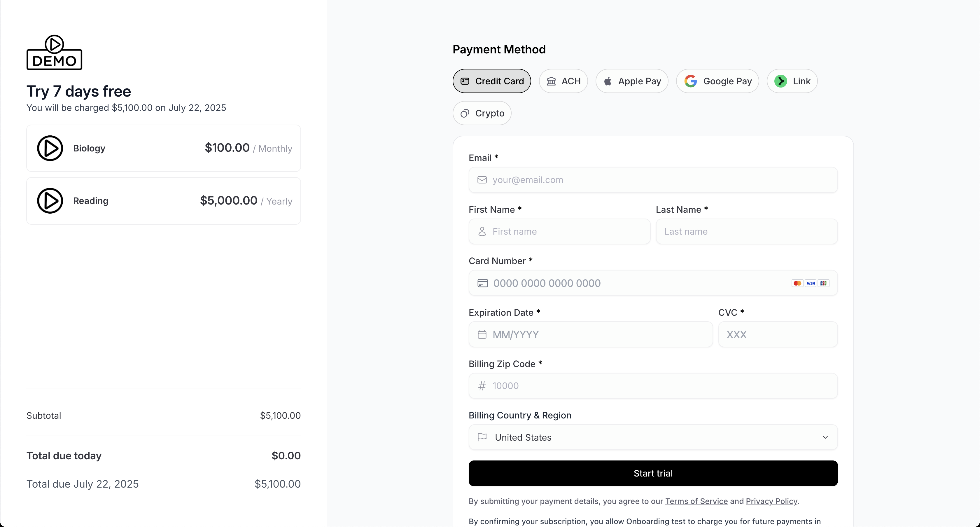Click the Mastercard logo icon
The width and height of the screenshot is (980, 527).
coord(797,283)
